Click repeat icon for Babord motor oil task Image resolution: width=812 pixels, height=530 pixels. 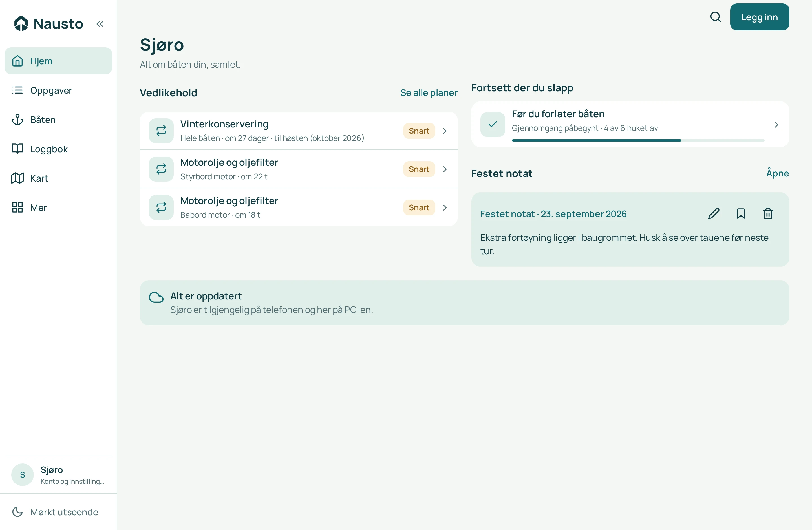pyautogui.click(x=161, y=207)
